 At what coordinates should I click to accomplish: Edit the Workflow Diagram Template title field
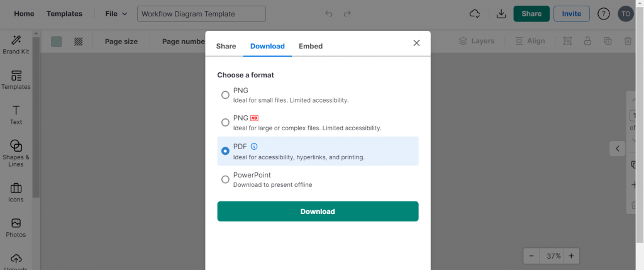(x=202, y=14)
